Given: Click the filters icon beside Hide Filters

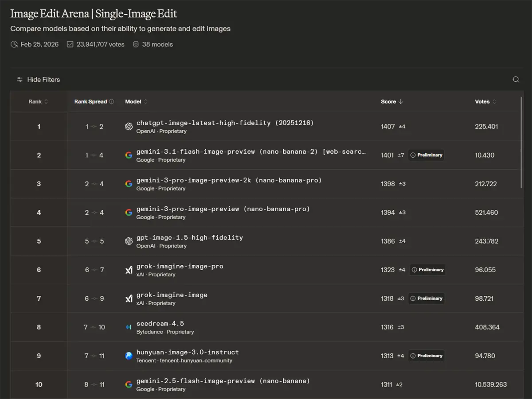Looking at the screenshot, I should 20,79.
